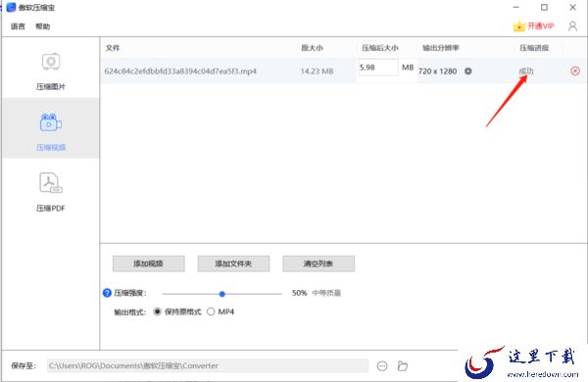Open the 帮助 menu

tap(42, 26)
